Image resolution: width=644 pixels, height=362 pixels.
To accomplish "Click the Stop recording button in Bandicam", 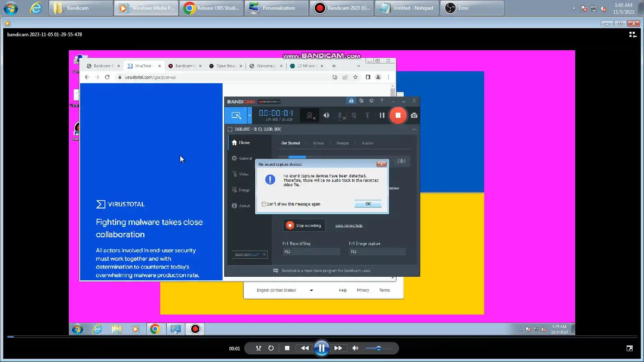I will (x=304, y=226).
